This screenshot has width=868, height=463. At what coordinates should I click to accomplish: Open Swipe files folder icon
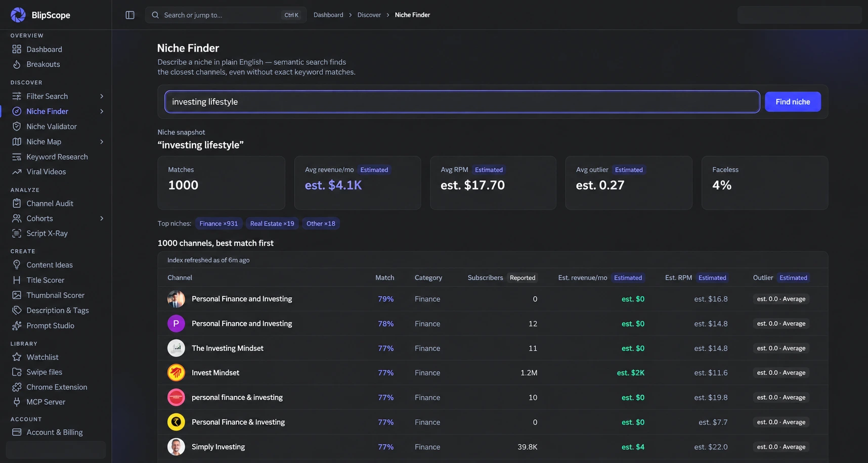tap(17, 372)
